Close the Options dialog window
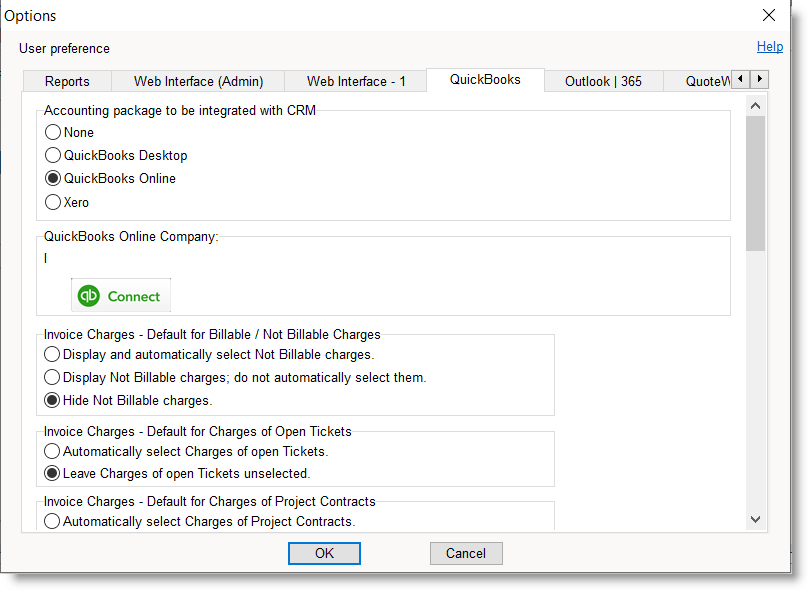The width and height of the screenshot is (808, 590). [x=768, y=15]
